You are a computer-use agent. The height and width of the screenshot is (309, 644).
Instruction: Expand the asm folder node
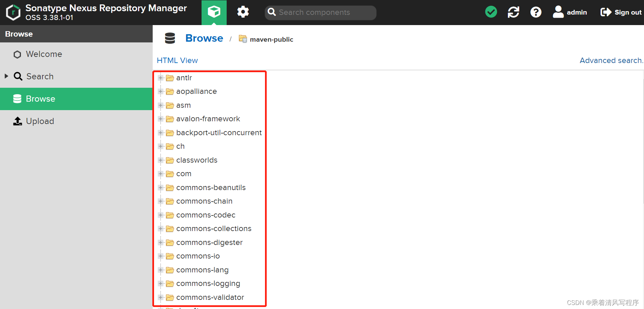pos(161,105)
